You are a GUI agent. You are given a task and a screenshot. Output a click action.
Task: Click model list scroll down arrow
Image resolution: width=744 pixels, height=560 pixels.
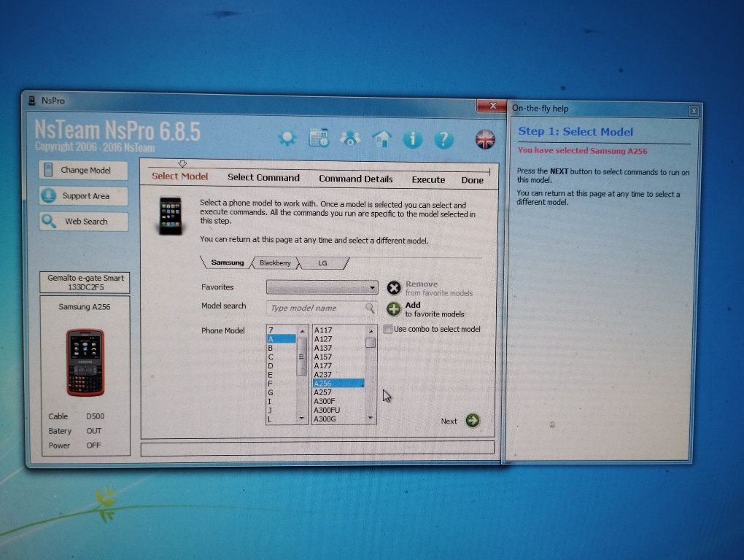coord(371,419)
